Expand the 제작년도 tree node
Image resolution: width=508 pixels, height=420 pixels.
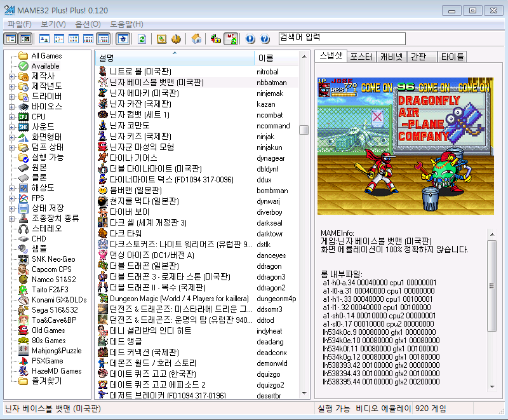[x=11, y=86]
